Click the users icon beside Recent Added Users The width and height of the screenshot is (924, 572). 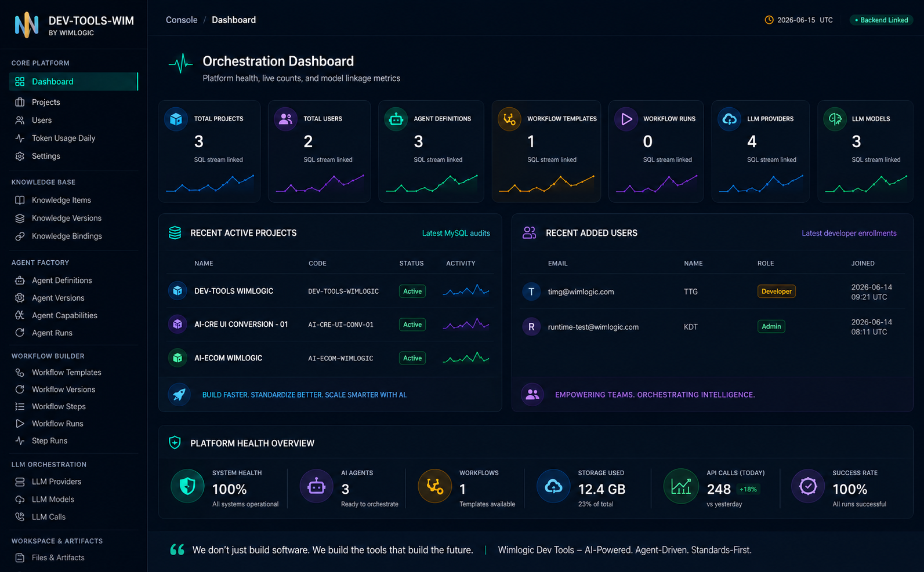coord(529,233)
